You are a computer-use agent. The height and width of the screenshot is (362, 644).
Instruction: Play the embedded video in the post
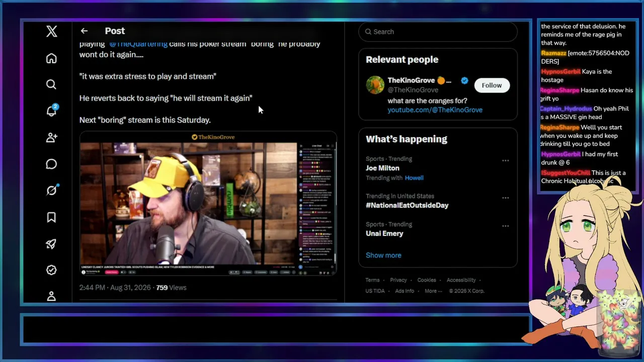point(208,204)
